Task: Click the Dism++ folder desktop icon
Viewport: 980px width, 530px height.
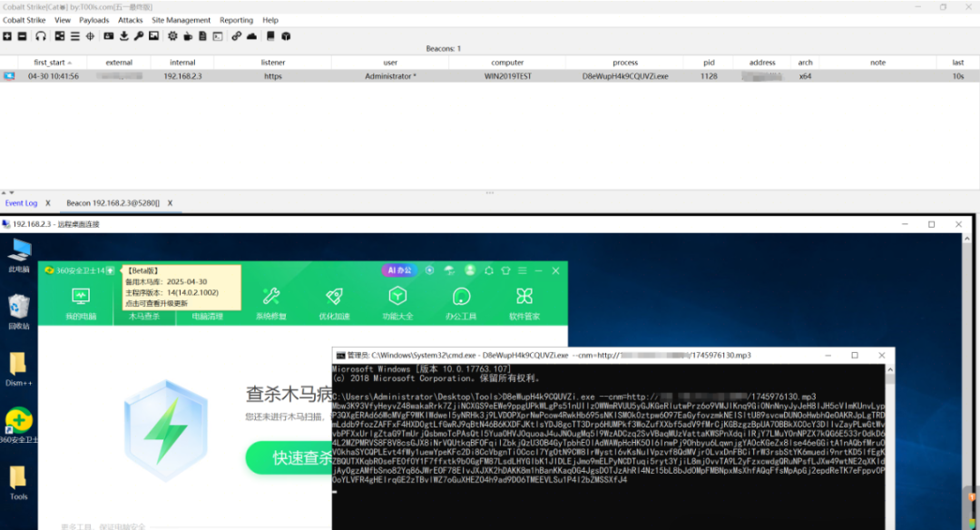Action: point(18,368)
